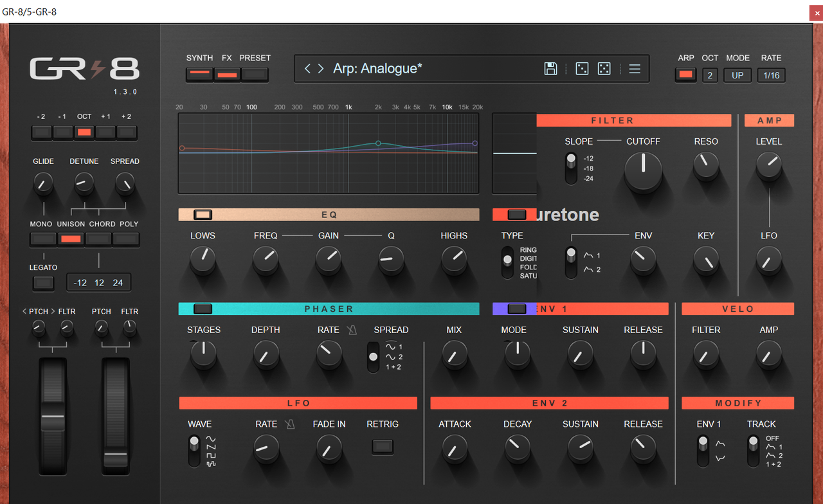Click the LFO FADE IN knob
This screenshot has height=504, width=823.
click(x=329, y=449)
